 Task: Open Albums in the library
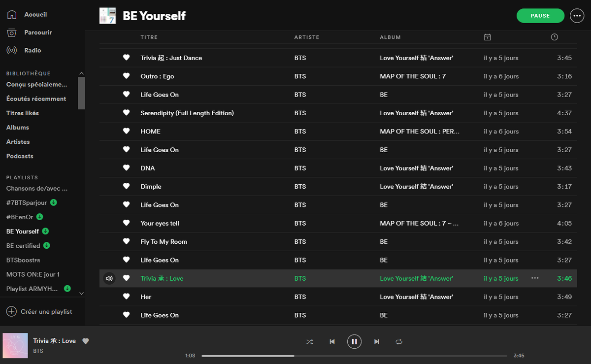18,127
